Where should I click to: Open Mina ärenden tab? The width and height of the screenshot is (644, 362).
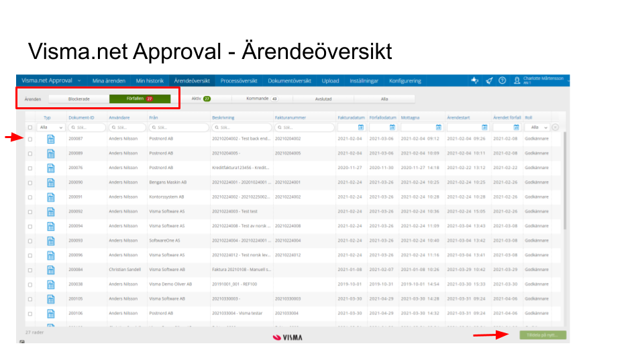pyautogui.click(x=109, y=80)
